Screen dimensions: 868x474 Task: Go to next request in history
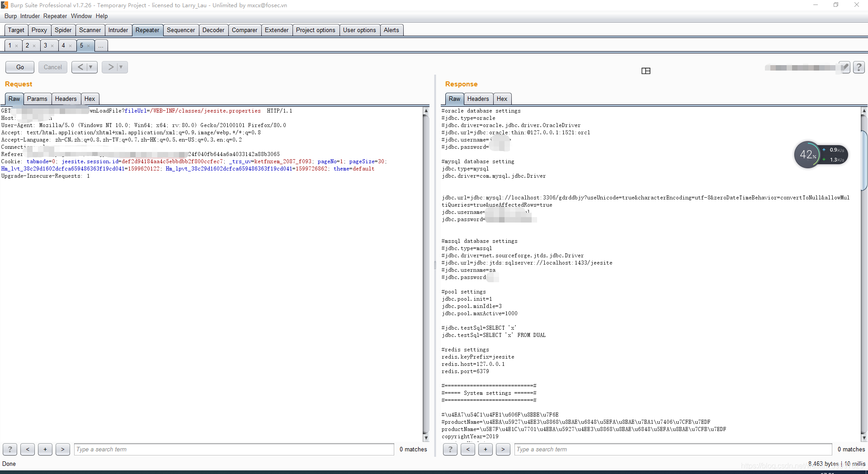pos(110,67)
